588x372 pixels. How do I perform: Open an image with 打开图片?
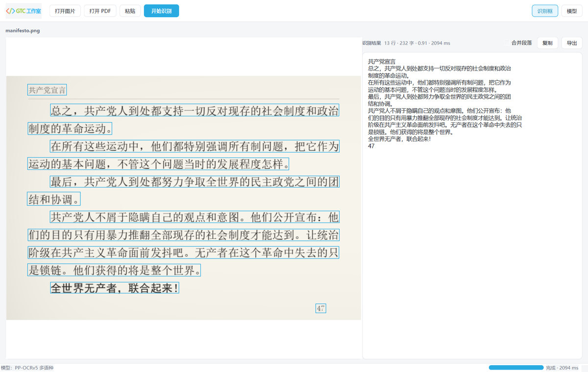tap(65, 11)
